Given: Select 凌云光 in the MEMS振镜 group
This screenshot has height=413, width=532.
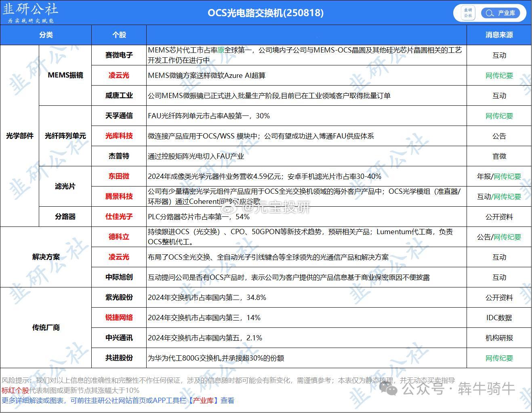Looking at the screenshot, I should (119, 75).
